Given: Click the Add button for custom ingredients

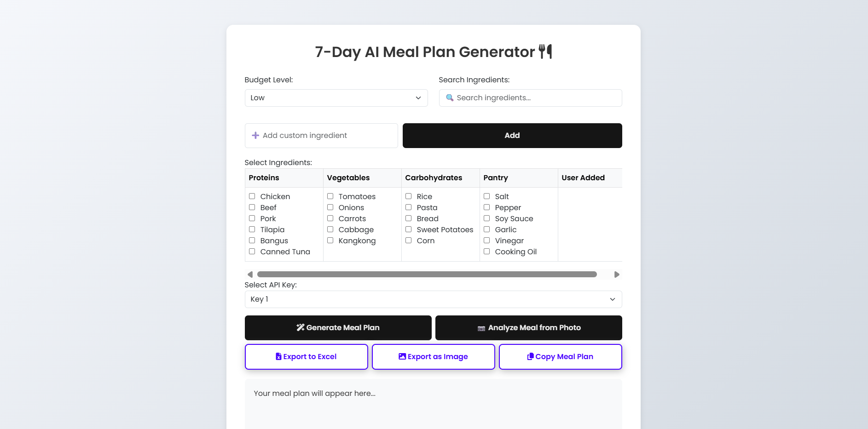Looking at the screenshot, I should tap(512, 135).
